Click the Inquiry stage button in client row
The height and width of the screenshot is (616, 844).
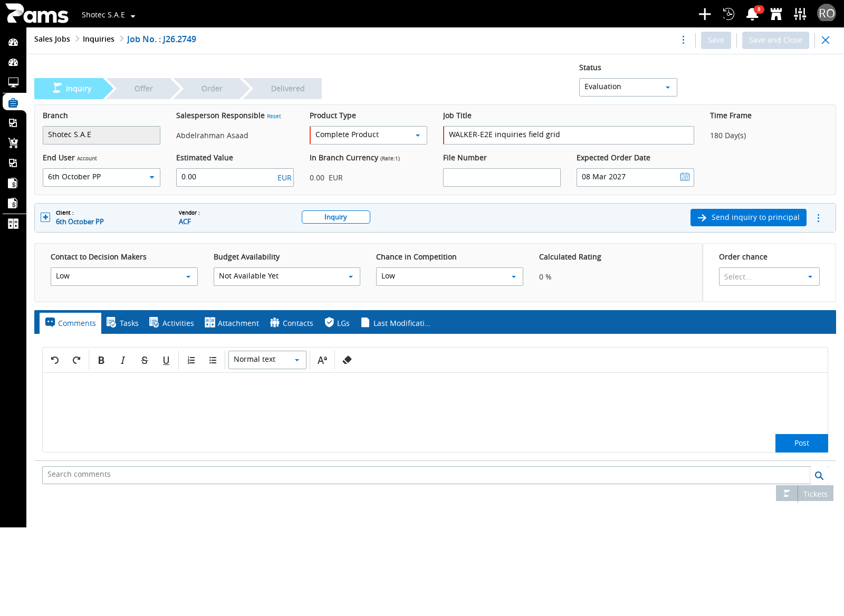click(x=336, y=217)
